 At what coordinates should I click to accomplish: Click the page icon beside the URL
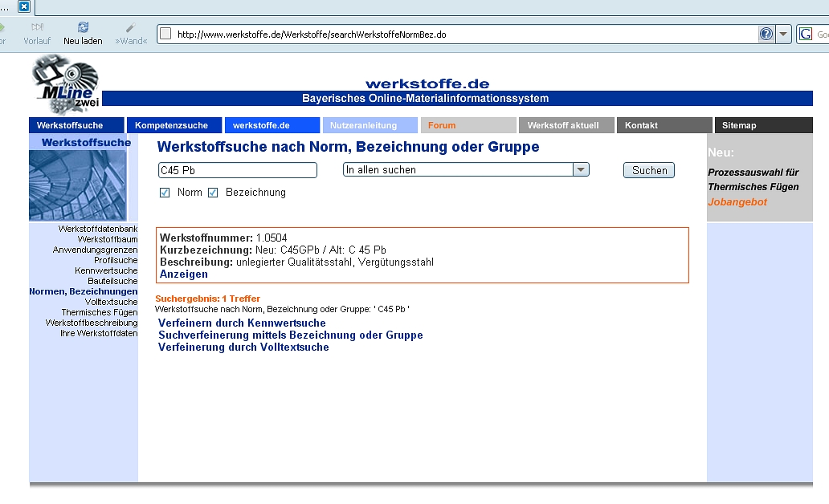pos(165,34)
